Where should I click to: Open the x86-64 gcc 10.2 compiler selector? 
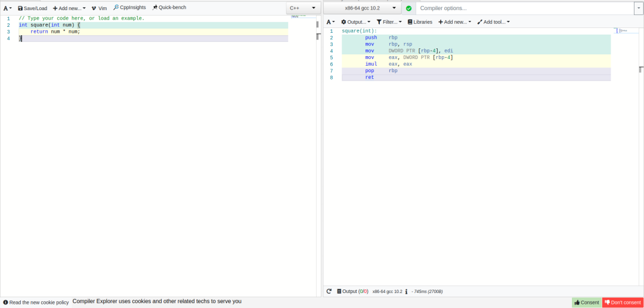[x=362, y=8]
